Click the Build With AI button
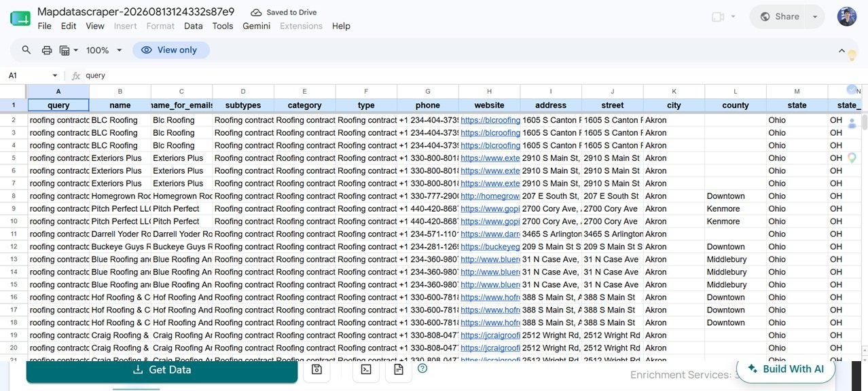This screenshot has width=868, height=391. (786, 369)
